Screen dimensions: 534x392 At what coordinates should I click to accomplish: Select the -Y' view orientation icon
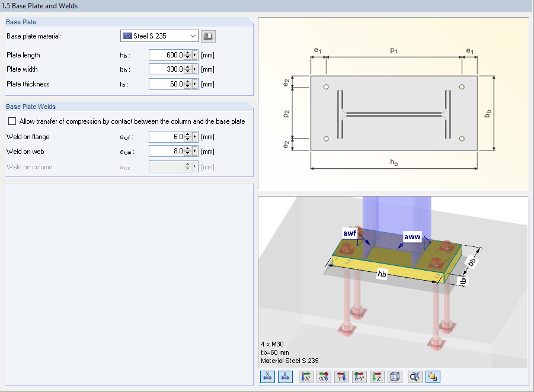pyautogui.click(x=359, y=377)
